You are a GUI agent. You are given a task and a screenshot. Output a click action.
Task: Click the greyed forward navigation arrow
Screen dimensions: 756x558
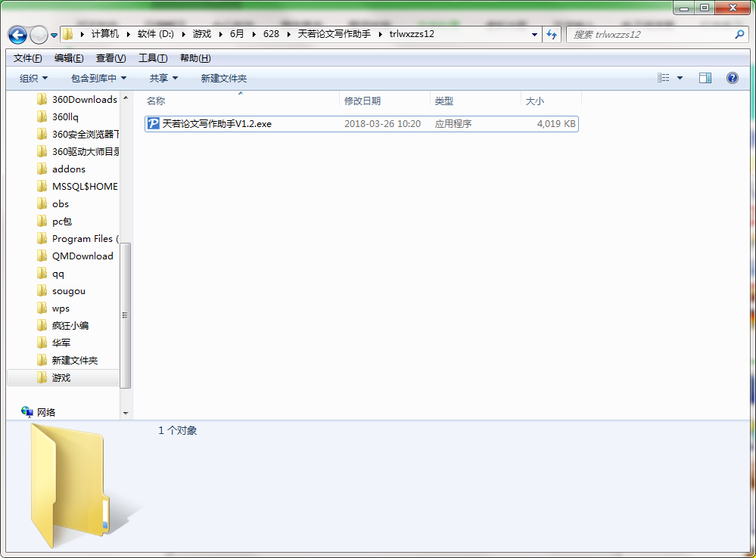pos(39,35)
